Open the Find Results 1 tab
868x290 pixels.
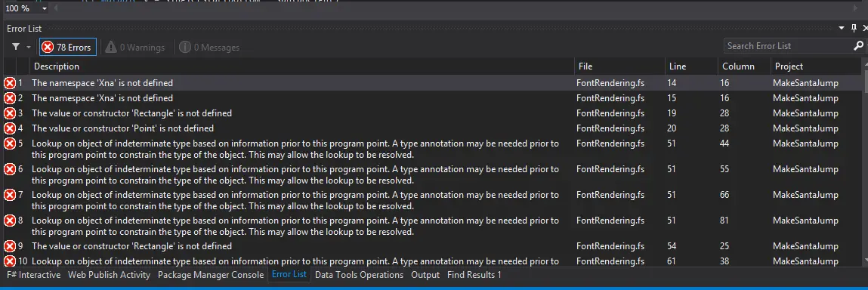474,274
